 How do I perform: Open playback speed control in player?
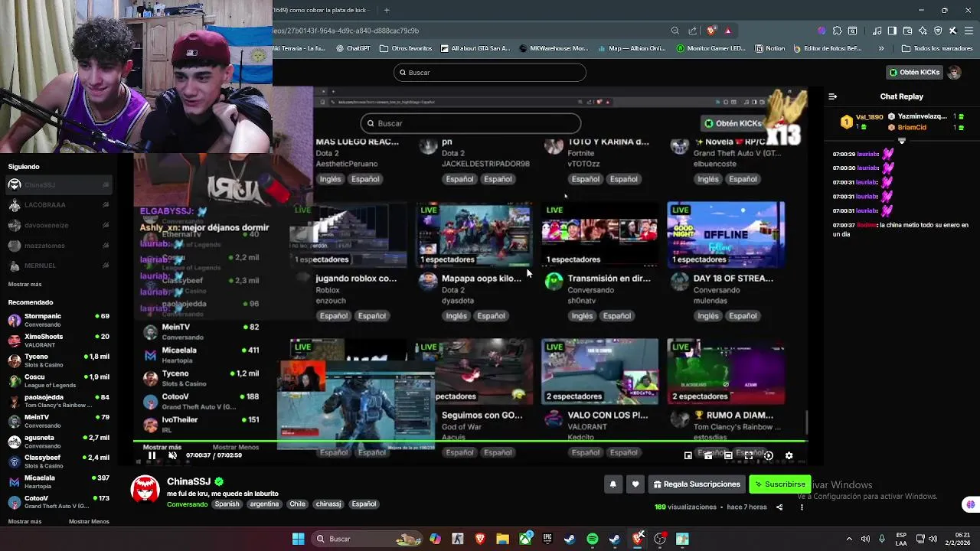point(769,455)
